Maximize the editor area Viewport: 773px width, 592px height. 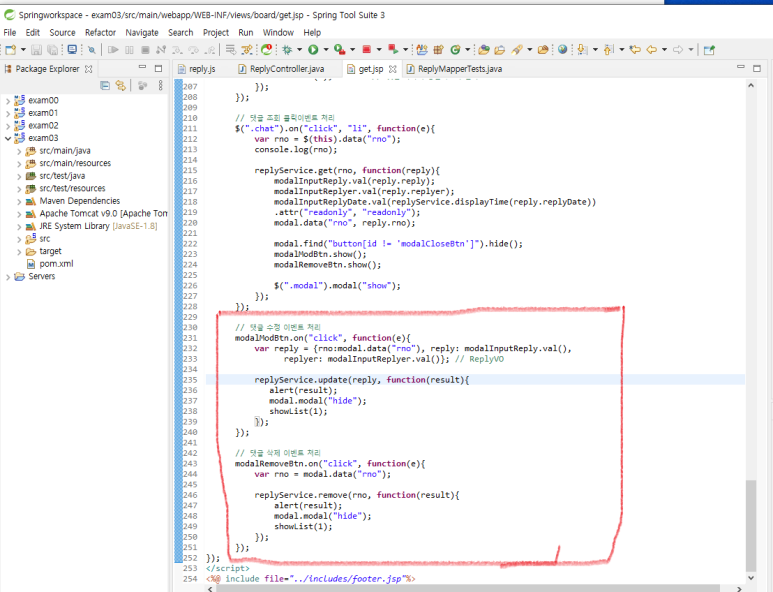(x=757, y=68)
